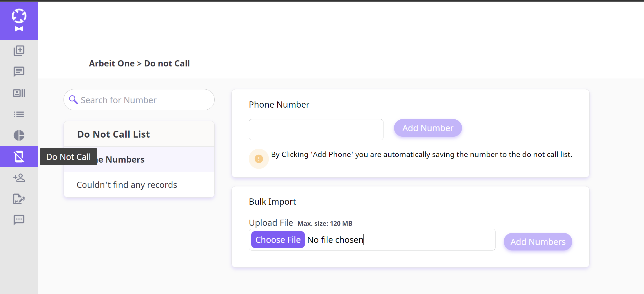
Task: Switch to the Do Not Call List tab
Action: [x=113, y=134]
